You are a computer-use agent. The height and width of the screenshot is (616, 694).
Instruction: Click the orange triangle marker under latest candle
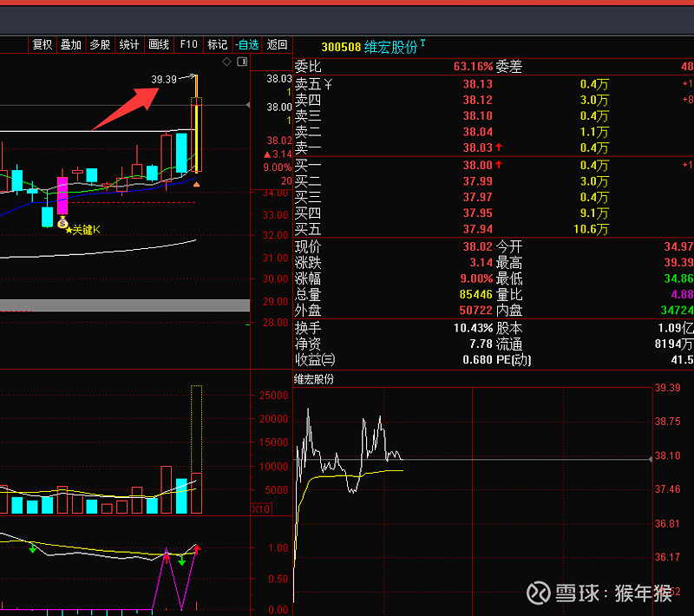(x=197, y=184)
